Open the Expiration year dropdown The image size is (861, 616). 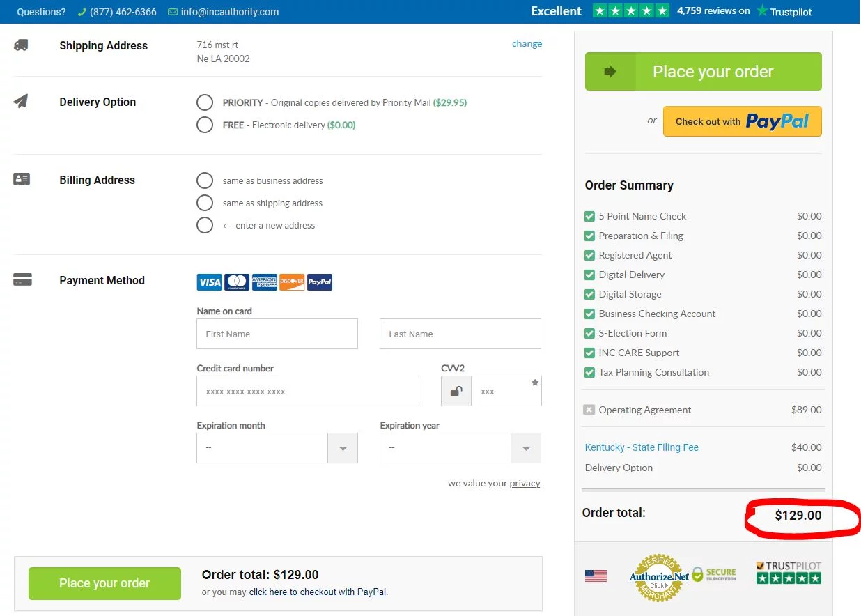[460, 448]
